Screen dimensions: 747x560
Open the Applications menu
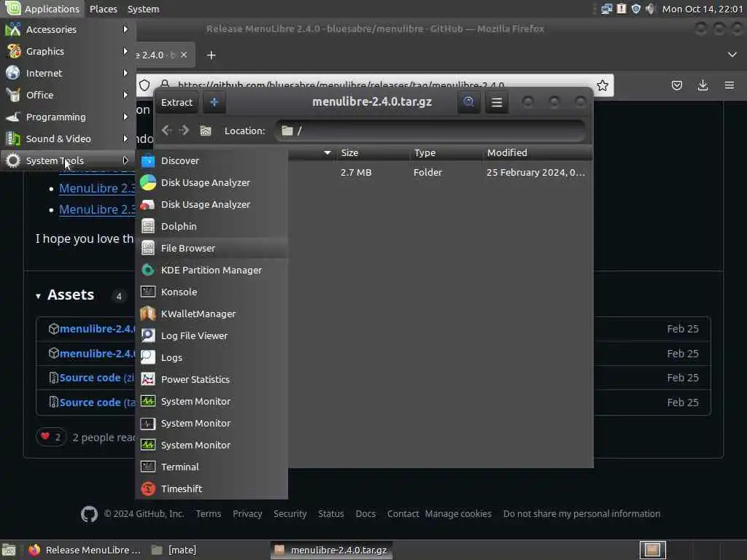click(x=43, y=9)
